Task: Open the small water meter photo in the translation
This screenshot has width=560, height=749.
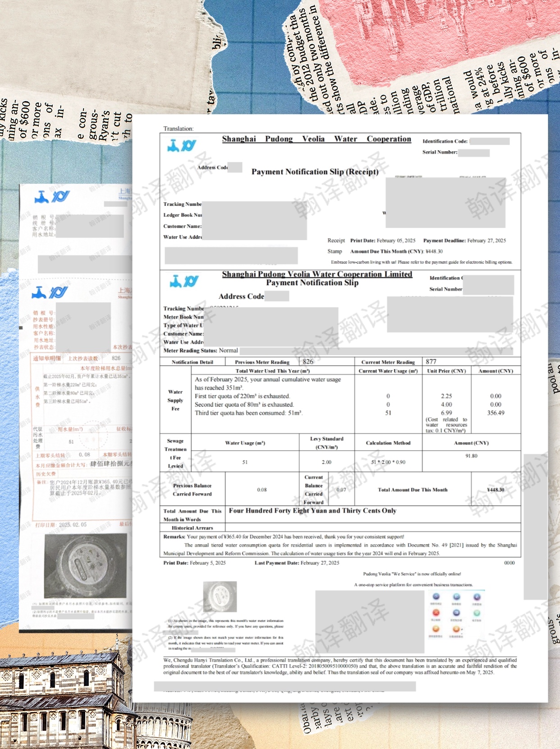Action: coord(220,596)
